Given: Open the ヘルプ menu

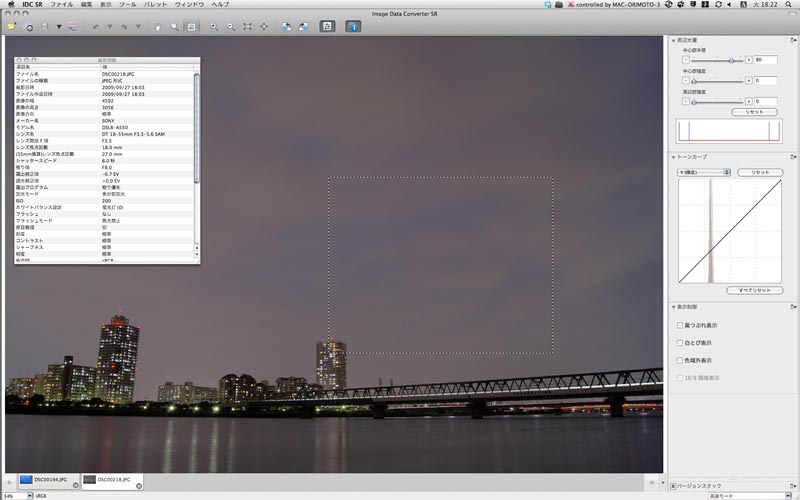Looking at the screenshot, I should coord(220,4).
